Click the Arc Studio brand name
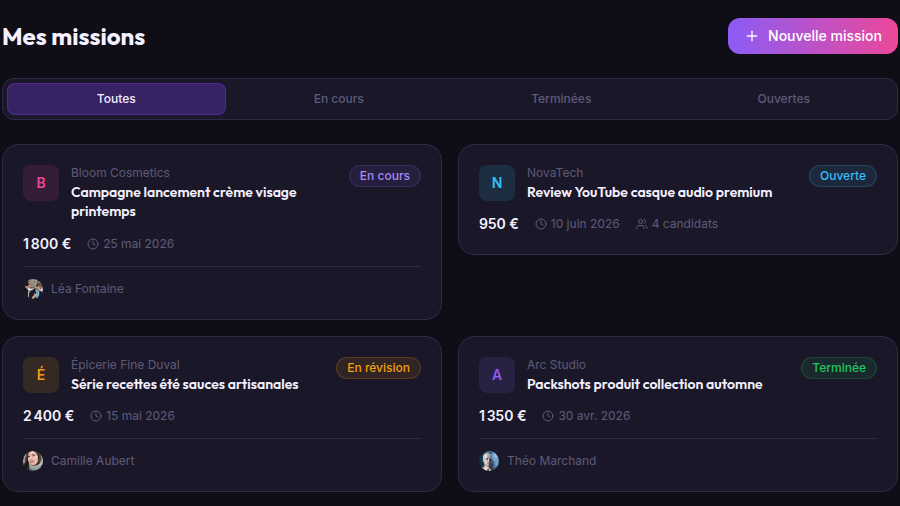The image size is (900, 506). tap(556, 364)
